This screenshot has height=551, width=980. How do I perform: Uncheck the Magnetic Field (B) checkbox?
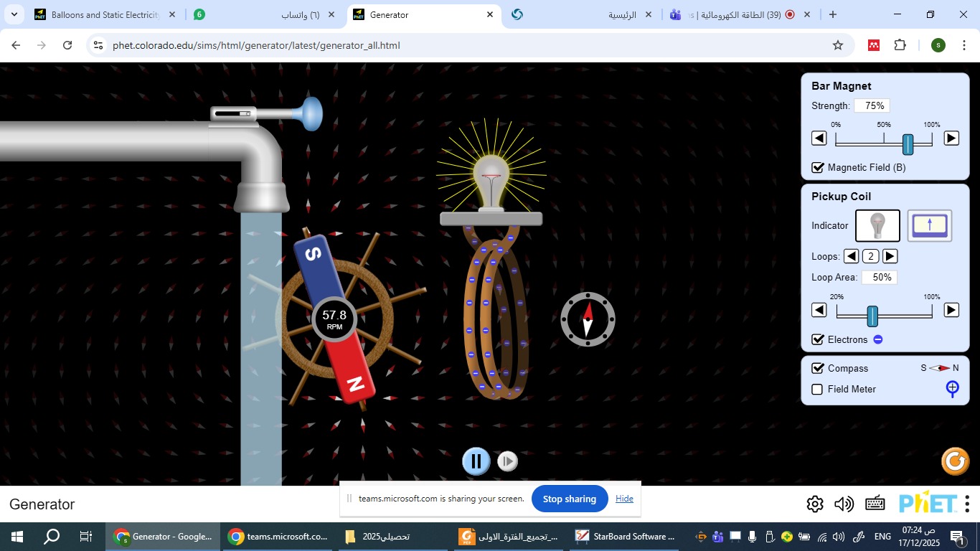[818, 168]
